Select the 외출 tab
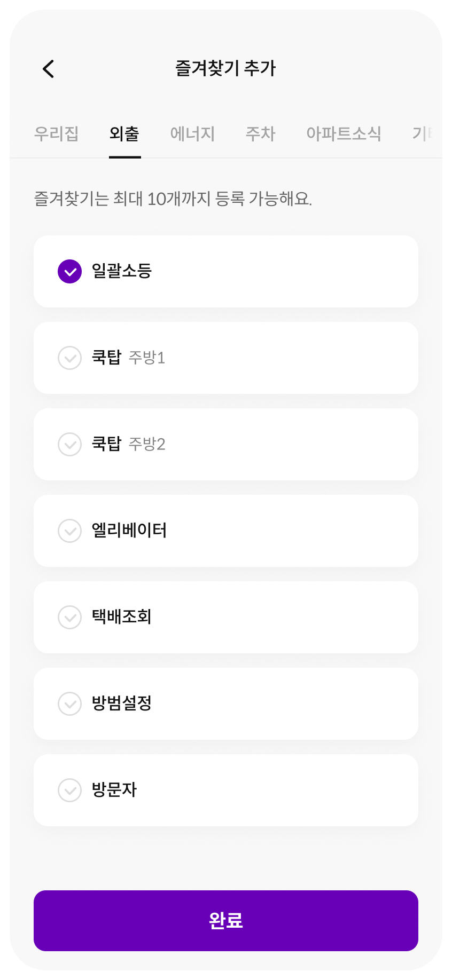 [x=124, y=133]
